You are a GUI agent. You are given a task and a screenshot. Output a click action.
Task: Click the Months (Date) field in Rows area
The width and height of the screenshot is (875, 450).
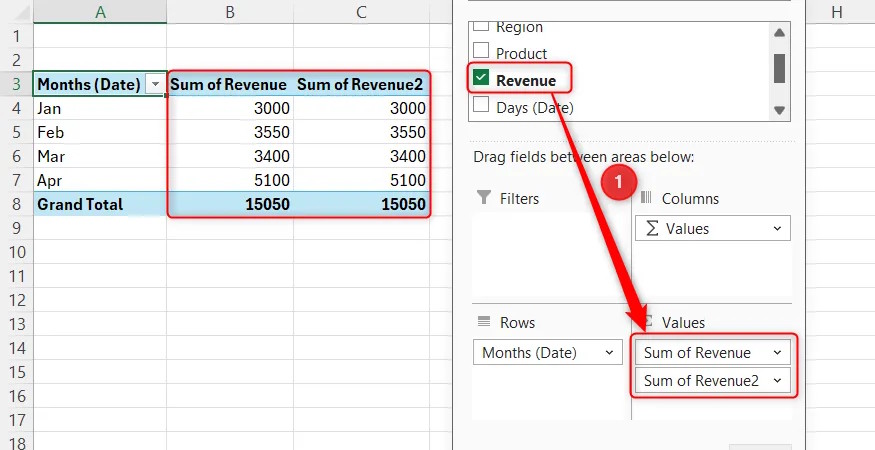tap(547, 352)
